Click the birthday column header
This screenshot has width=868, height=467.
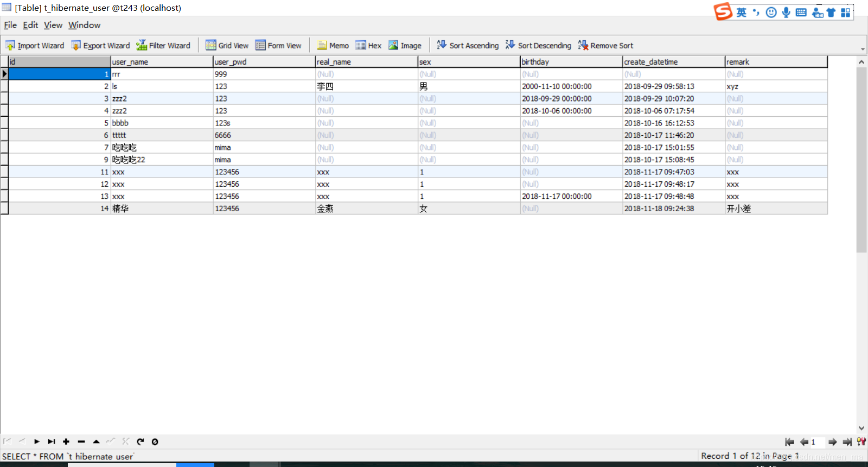coord(571,62)
